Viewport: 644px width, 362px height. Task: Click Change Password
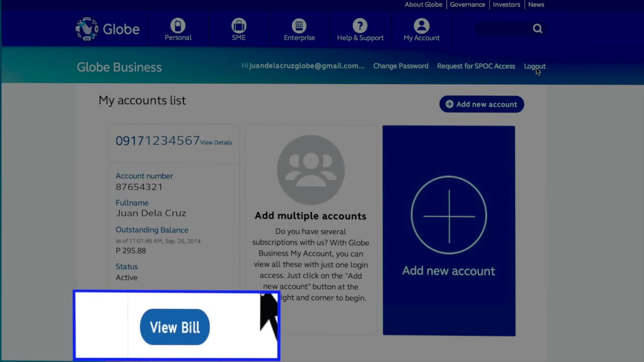coord(400,66)
